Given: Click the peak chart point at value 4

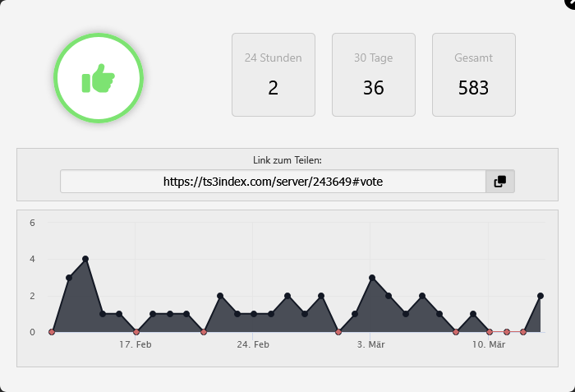Looking at the screenshot, I should (x=85, y=259).
